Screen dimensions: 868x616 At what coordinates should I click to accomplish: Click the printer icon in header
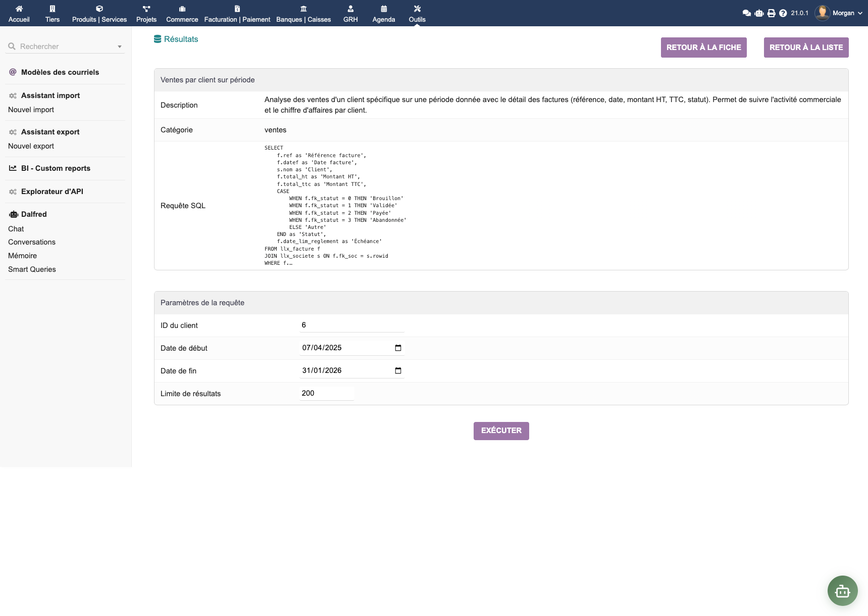click(771, 13)
